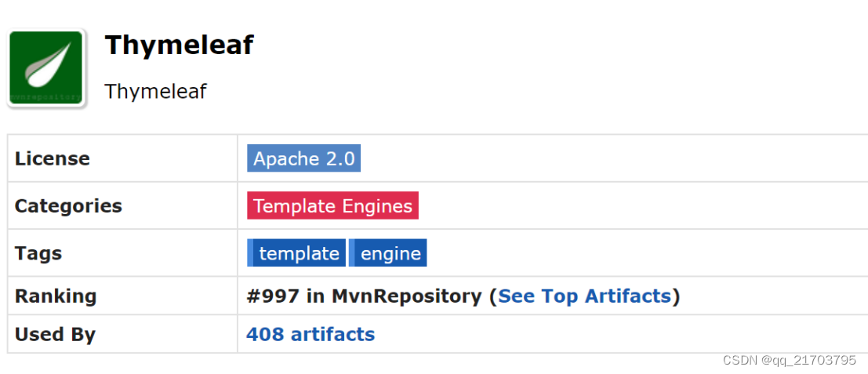
Task: Click the Ranking row label
Action: (x=56, y=296)
